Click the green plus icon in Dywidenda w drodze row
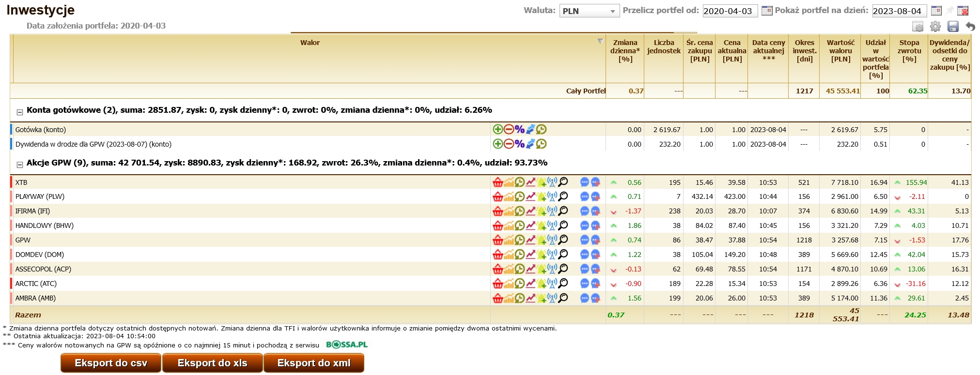Viewport: 980px width, 375px height. pos(498,144)
